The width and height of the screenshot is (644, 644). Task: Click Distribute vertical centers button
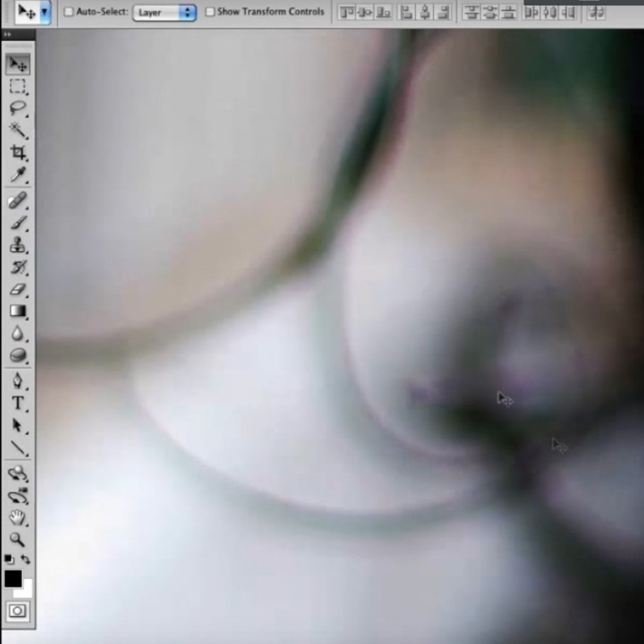click(490, 13)
